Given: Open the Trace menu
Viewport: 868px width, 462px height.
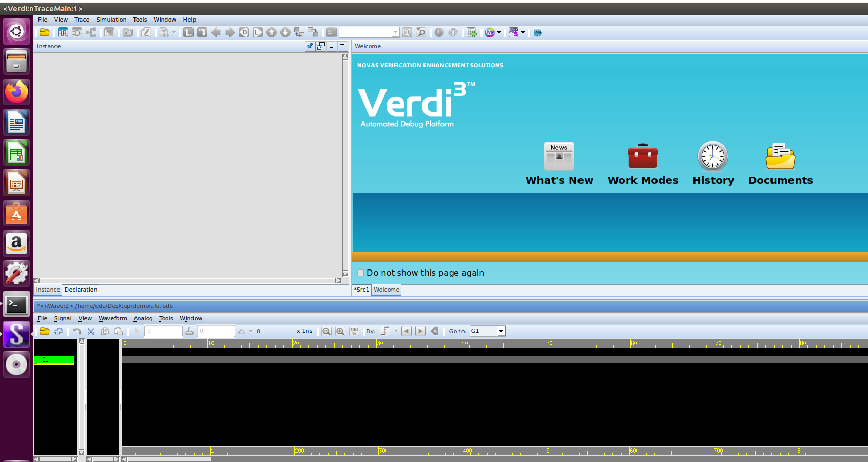Looking at the screenshot, I should (x=82, y=20).
